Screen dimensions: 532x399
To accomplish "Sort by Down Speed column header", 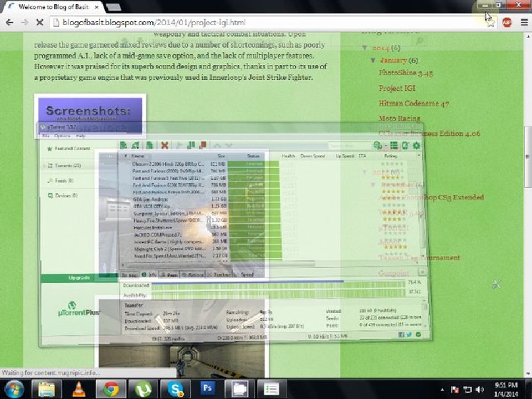I will point(313,156).
